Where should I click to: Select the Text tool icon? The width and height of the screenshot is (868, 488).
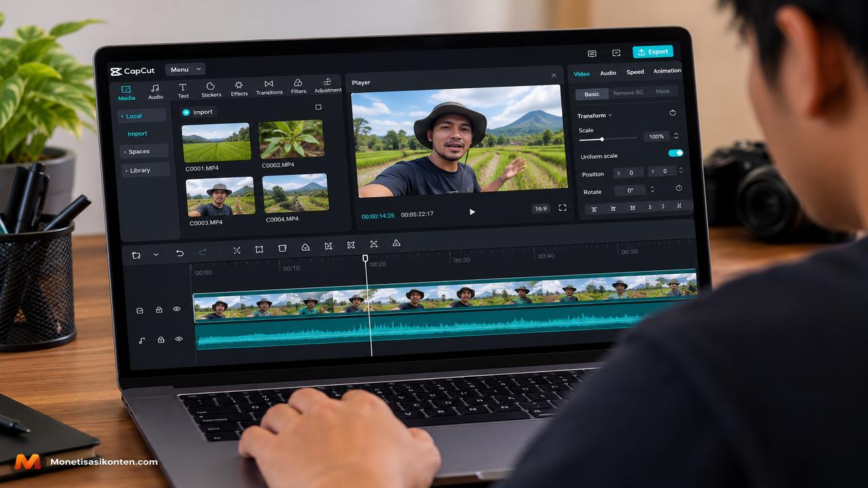tap(183, 91)
